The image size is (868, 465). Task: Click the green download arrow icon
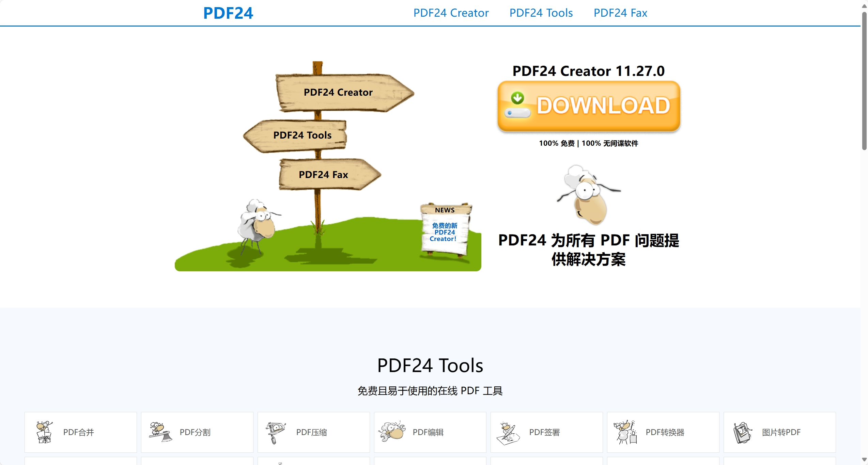coord(517,98)
